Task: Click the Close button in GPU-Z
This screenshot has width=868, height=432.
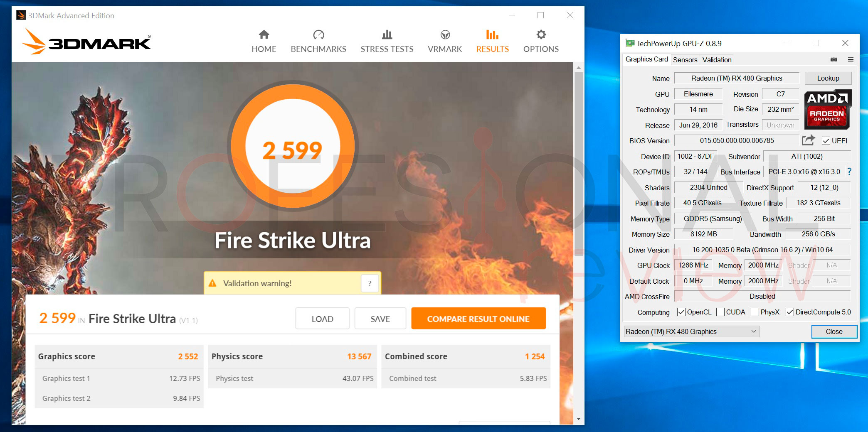Action: (x=834, y=331)
